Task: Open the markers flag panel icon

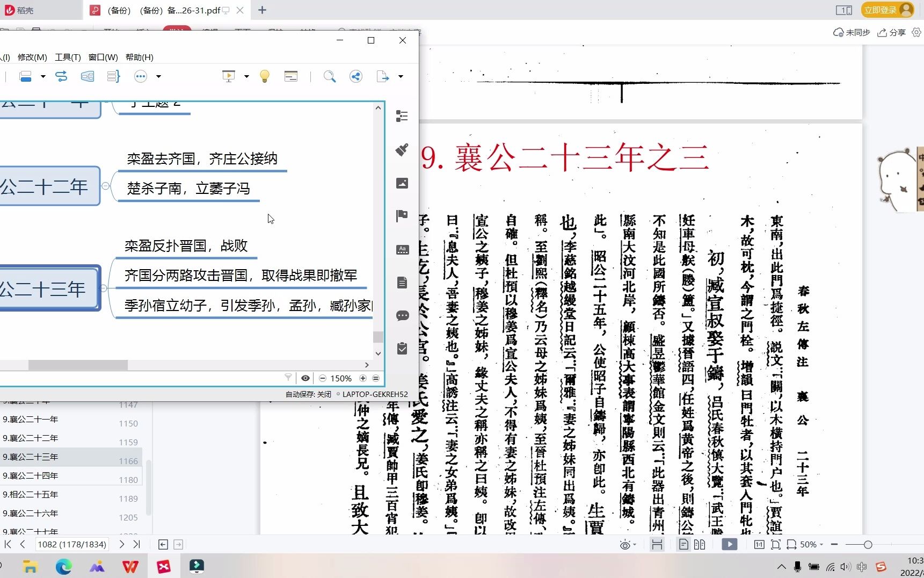Action: click(402, 216)
